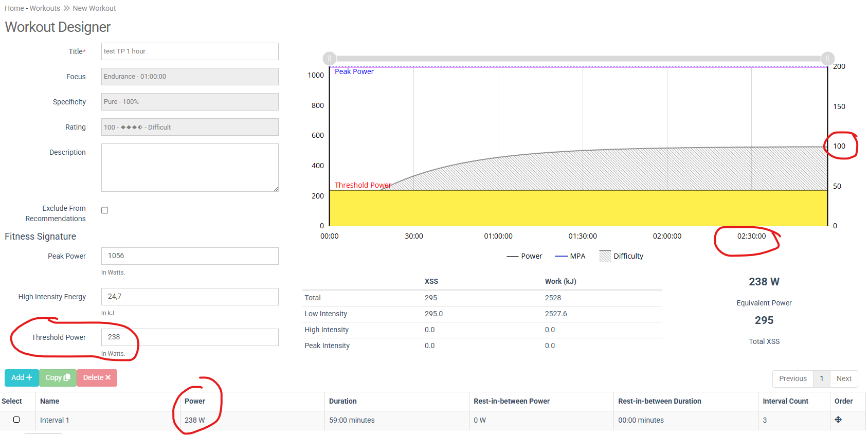This screenshot has height=435, width=868.
Task: Select the Interval 1 row checkbox
Action: (x=16, y=420)
